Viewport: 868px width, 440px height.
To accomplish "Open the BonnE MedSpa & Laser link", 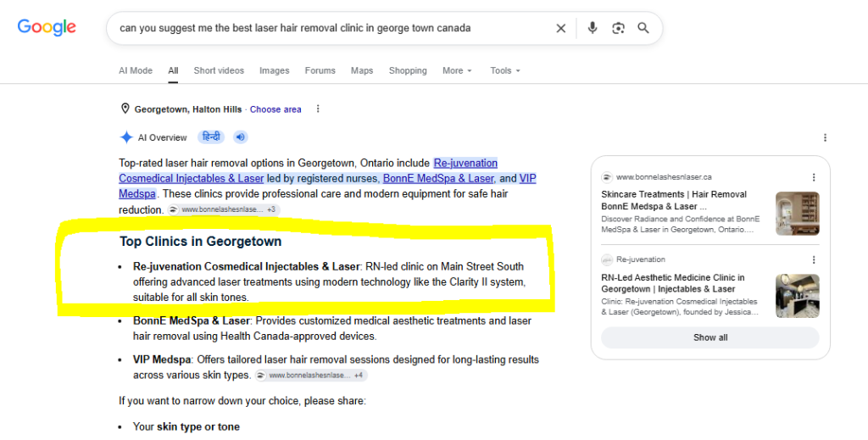I will (x=439, y=178).
